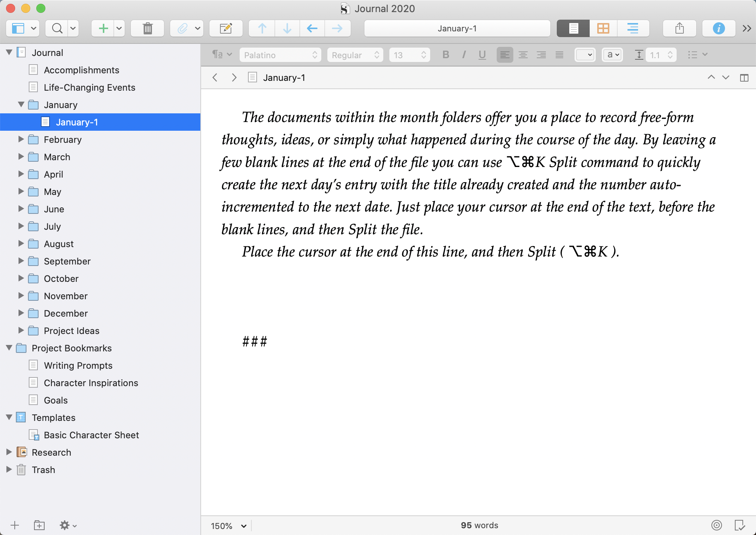Move item left with arrow
Image resolution: width=756 pixels, height=535 pixels.
coord(312,28)
